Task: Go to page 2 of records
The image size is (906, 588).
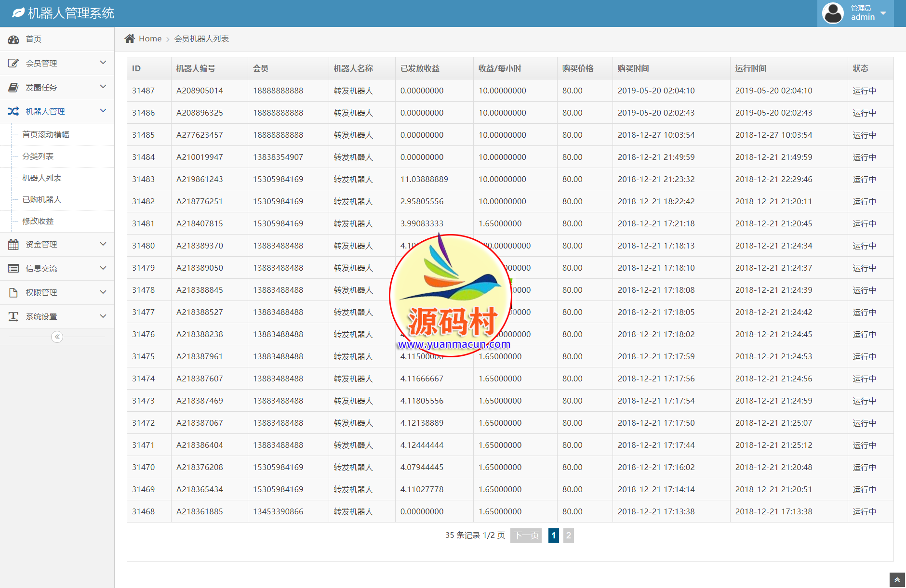Action: pos(568,536)
